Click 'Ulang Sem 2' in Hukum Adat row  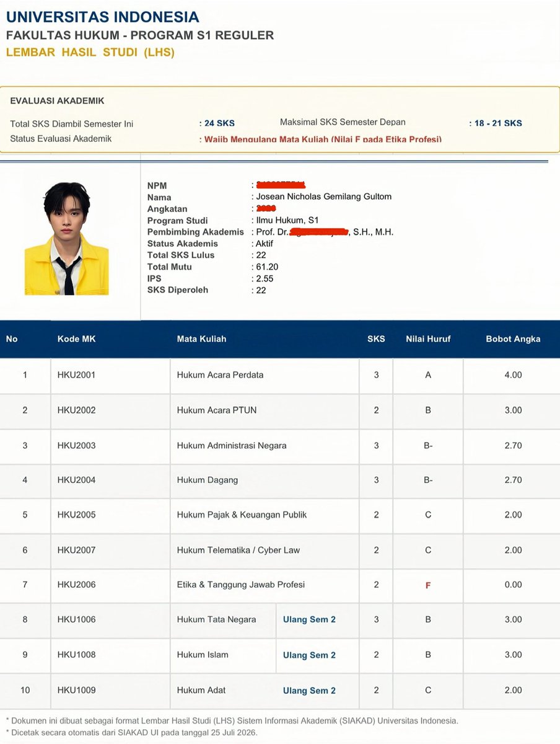310,690
